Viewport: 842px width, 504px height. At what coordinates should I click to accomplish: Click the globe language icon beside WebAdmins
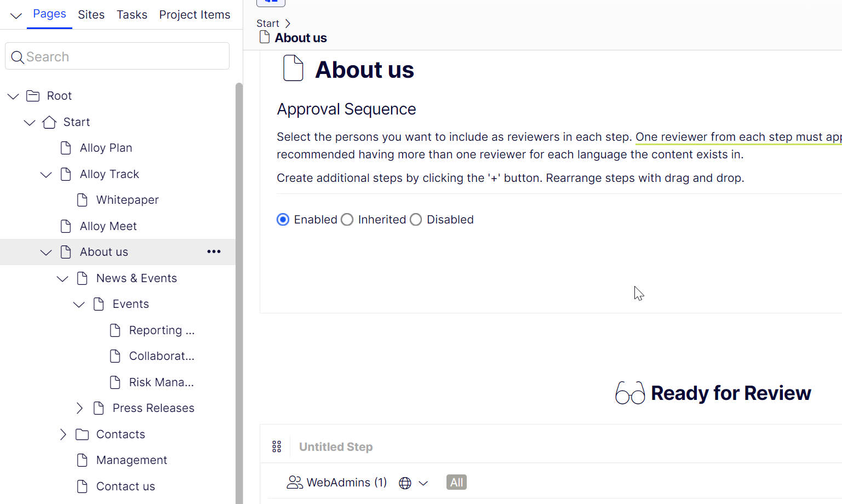[405, 483]
